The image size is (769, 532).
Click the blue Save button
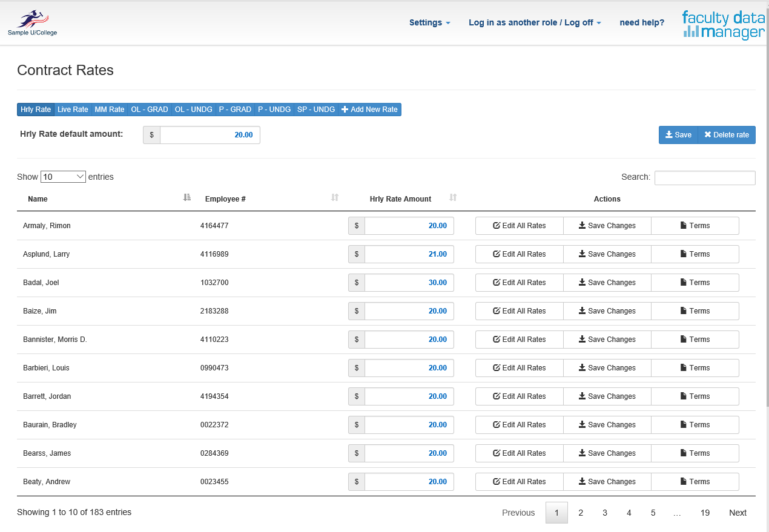pos(678,135)
